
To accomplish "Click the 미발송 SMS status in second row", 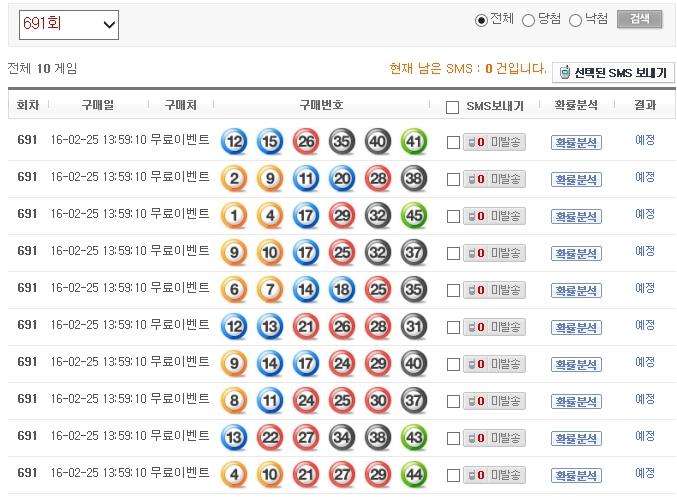I will 494,180.
